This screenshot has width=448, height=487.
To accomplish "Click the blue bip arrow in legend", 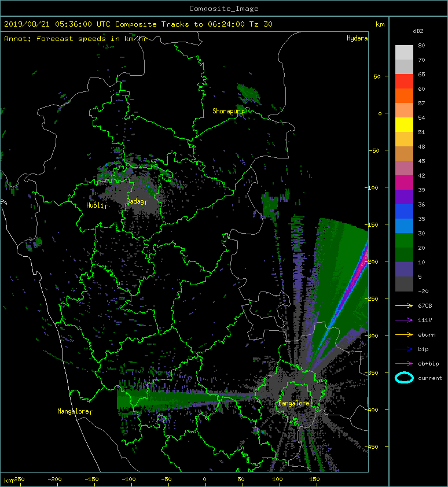I will click(x=404, y=349).
